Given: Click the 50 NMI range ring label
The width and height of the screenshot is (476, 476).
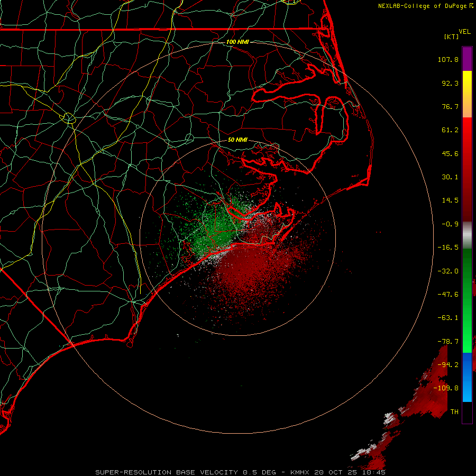Looking at the screenshot, I should pyautogui.click(x=237, y=140).
